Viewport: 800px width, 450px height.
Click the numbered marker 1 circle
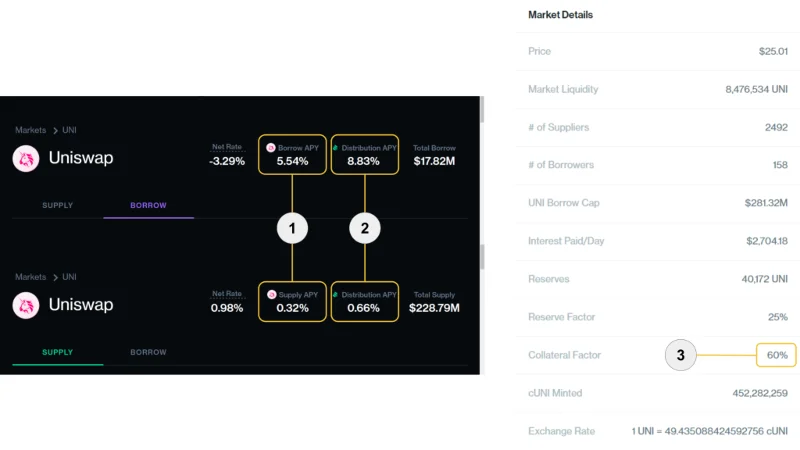coord(292,228)
